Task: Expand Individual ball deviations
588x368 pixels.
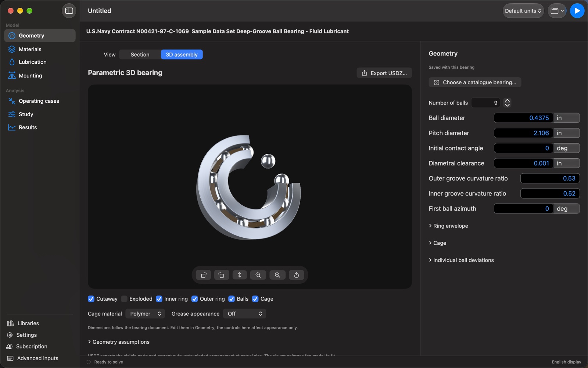Action: pos(461,260)
